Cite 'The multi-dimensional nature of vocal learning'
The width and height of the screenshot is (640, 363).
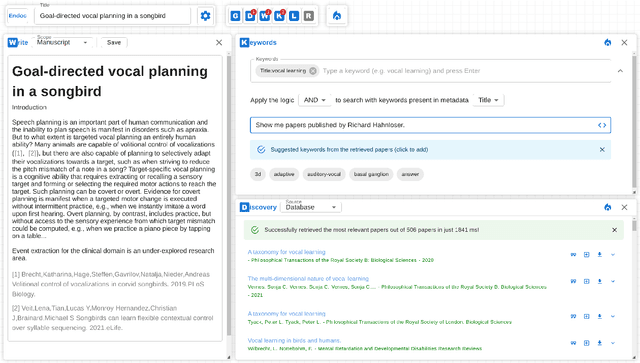coord(573,281)
